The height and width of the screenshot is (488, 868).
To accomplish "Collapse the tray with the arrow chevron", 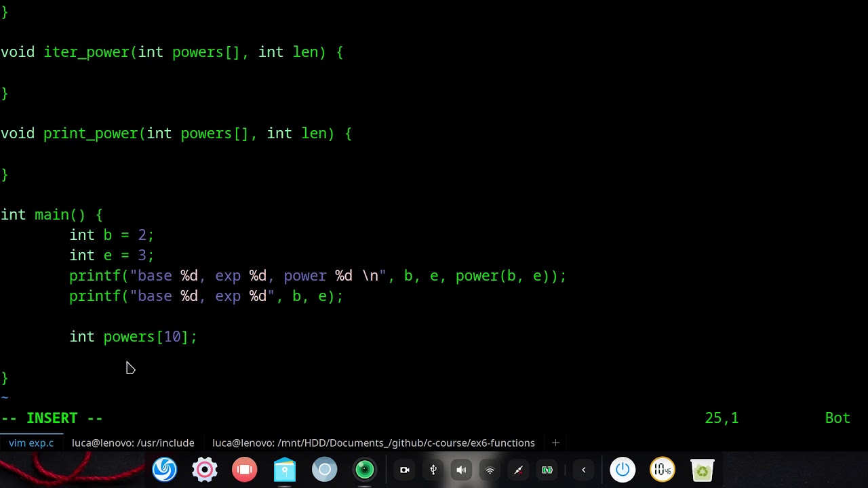I will click(x=583, y=470).
